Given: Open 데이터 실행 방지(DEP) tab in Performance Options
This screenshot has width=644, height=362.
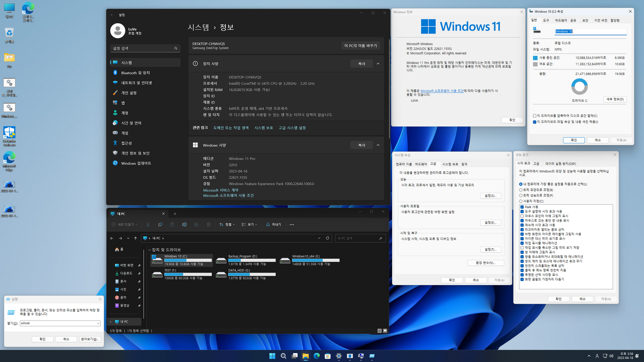Looking at the screenshot, I should [x=561, y=164].
